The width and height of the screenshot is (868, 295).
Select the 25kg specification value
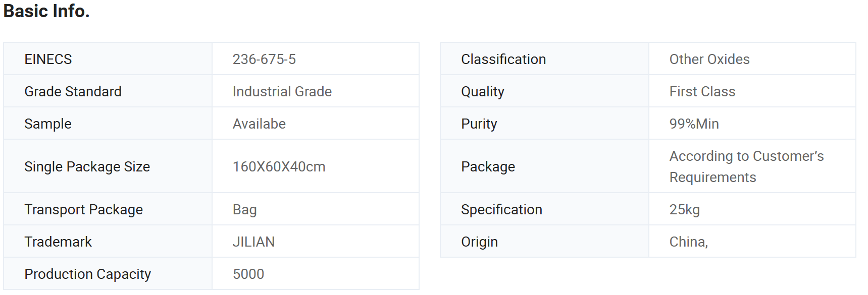click(685, 210)
